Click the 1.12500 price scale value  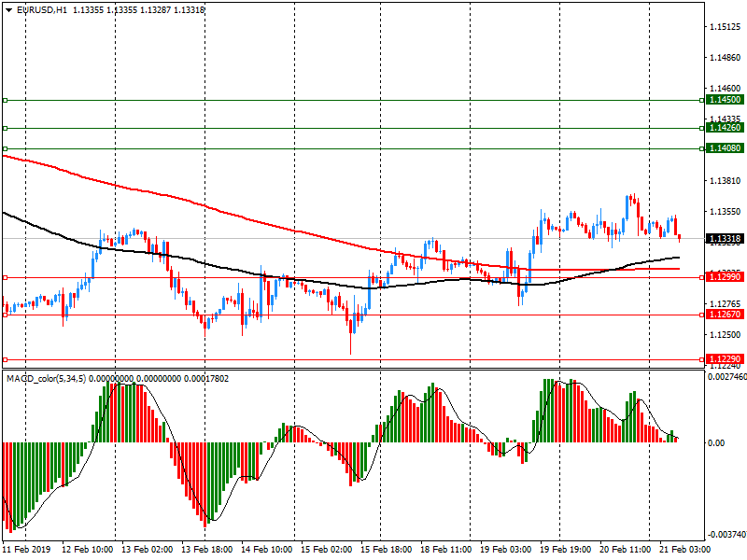(726, 334)
